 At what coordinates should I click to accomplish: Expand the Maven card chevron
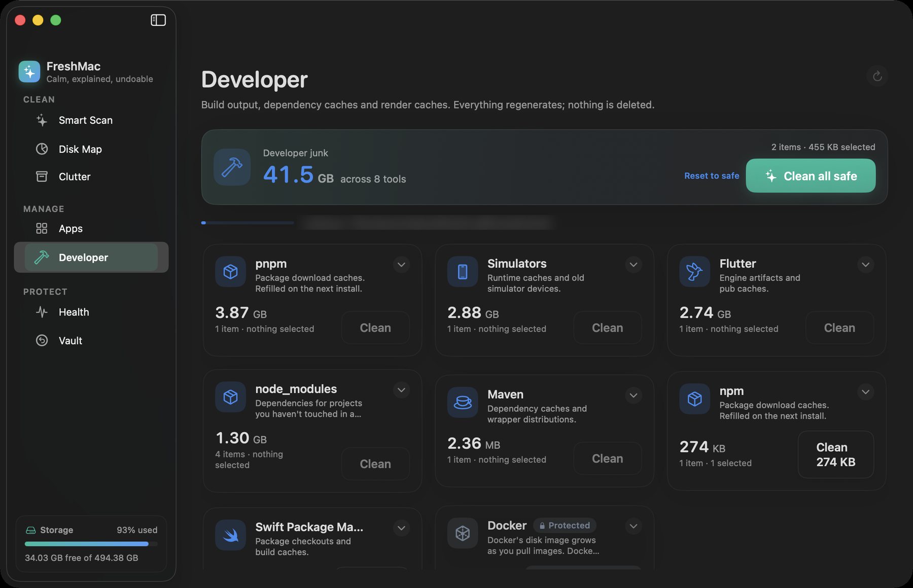634,395
